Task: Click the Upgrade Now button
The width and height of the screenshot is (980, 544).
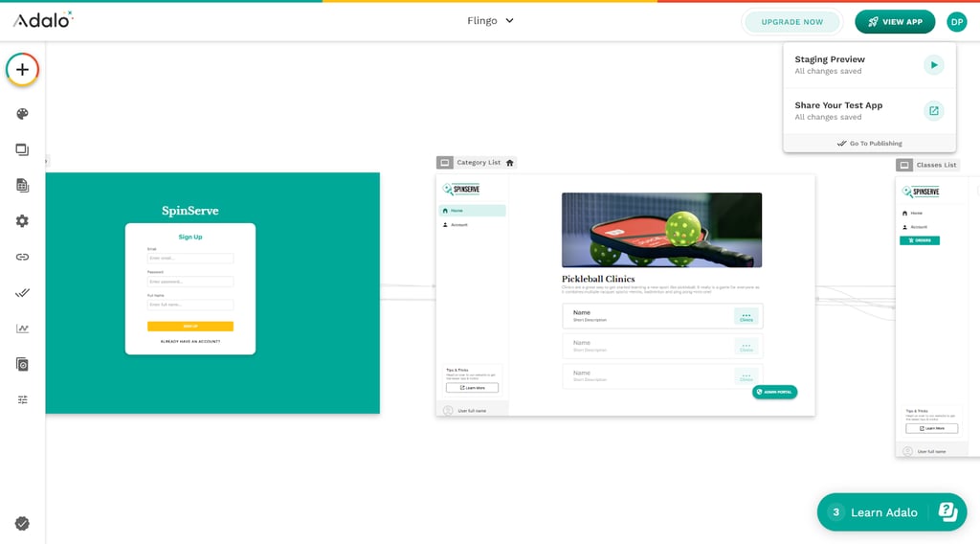Action: click(x=791, y=22)
